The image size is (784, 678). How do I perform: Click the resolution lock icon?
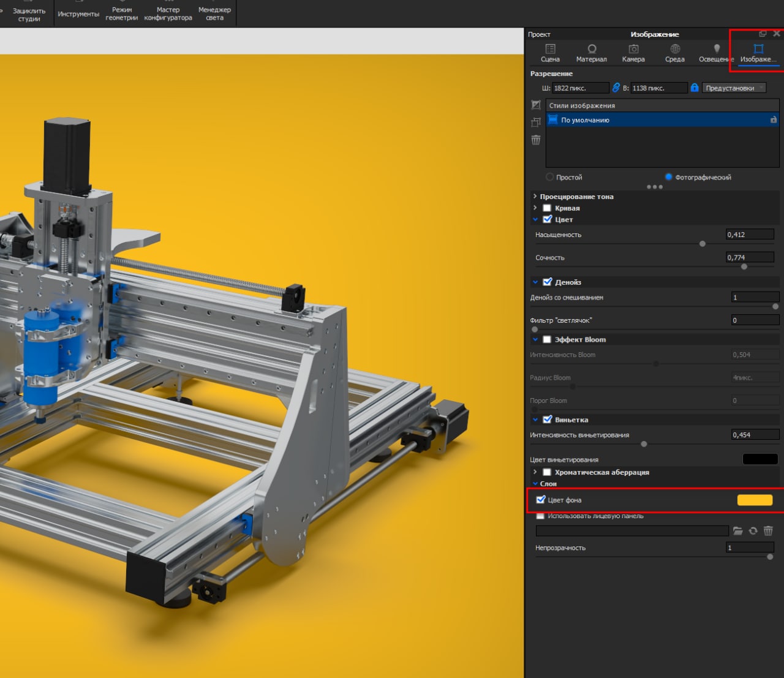(695, 88)
